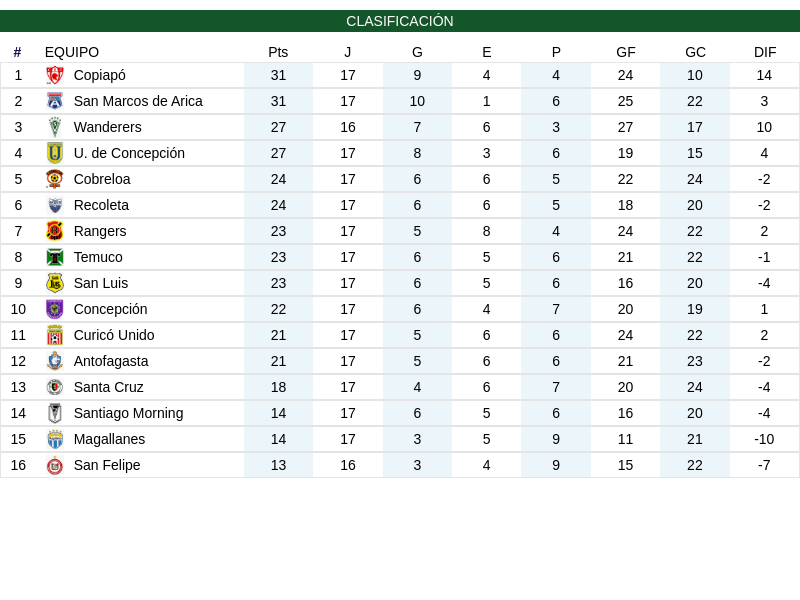Image resolution: width=800 pixels, height=600 pixels.
Task: Click the EQUIPO column header
Action: 72,52
